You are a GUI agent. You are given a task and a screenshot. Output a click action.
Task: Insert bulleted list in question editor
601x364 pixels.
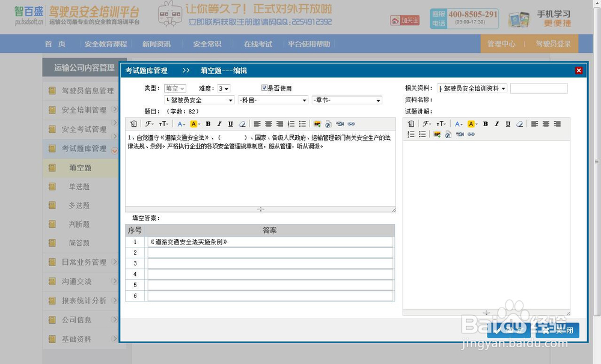point(302,124)
